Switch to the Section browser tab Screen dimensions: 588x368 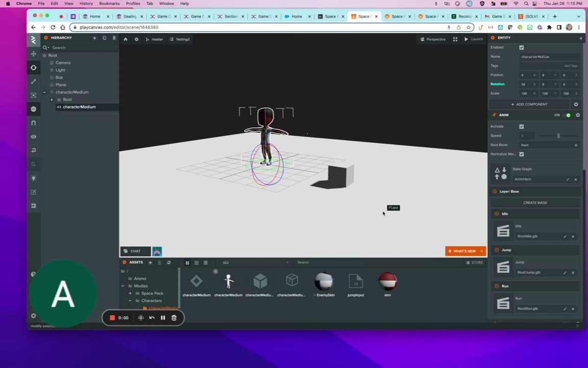tap(231, 16)
